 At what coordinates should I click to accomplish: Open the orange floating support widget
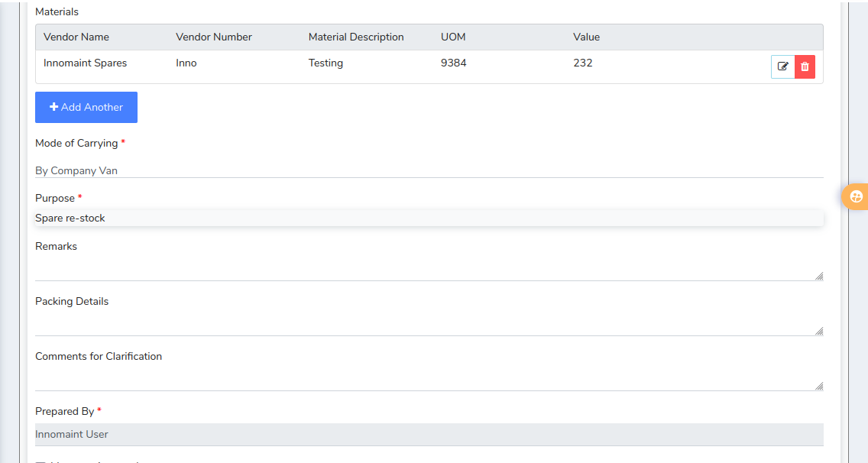[x=857, y=196]
